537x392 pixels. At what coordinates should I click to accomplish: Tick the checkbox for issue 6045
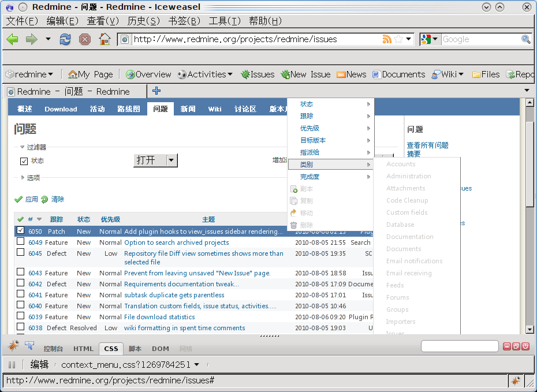(x=21, y=252)
